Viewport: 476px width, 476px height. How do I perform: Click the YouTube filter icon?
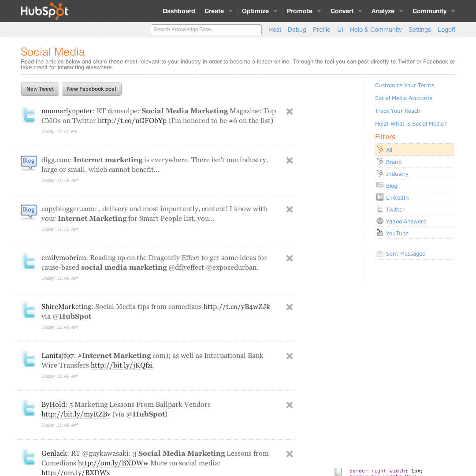(x=380, y=233)
